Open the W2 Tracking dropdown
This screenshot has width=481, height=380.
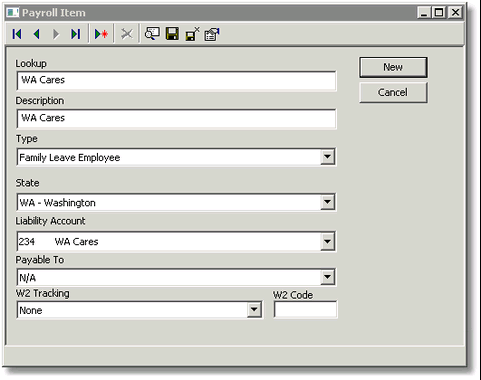[x=254, y=310]
